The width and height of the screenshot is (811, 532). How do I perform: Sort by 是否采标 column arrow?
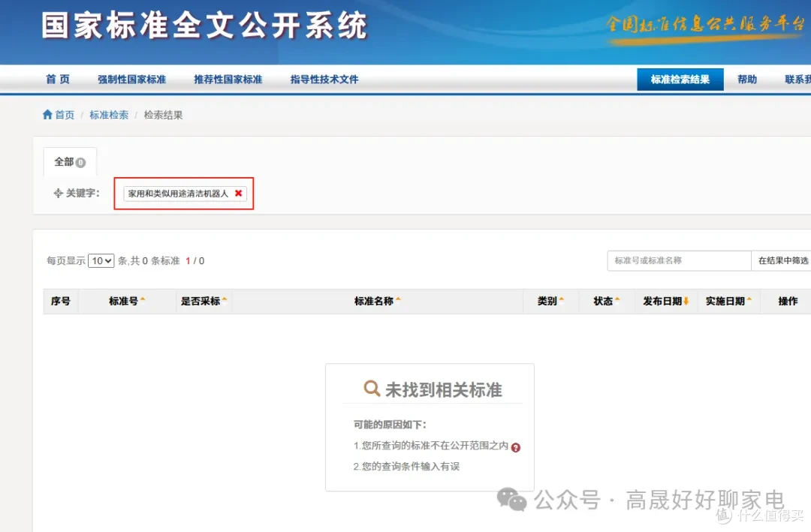click(225, 300)
